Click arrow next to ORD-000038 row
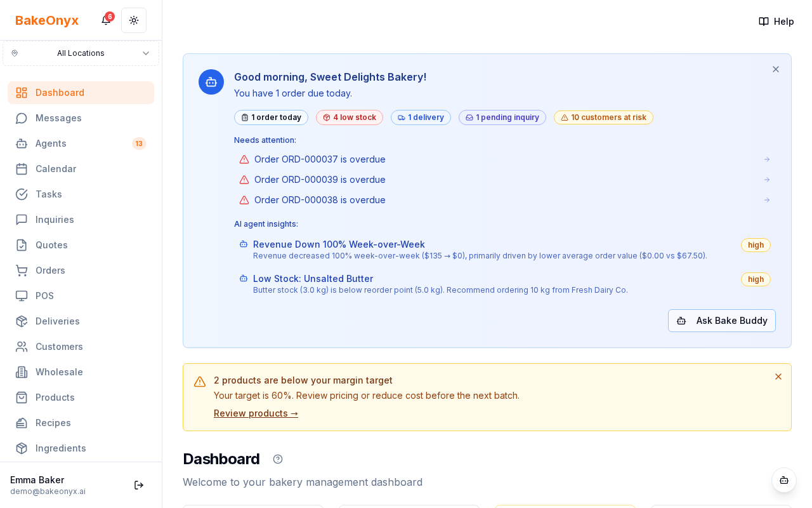The image size is (812, 508). 767,200
